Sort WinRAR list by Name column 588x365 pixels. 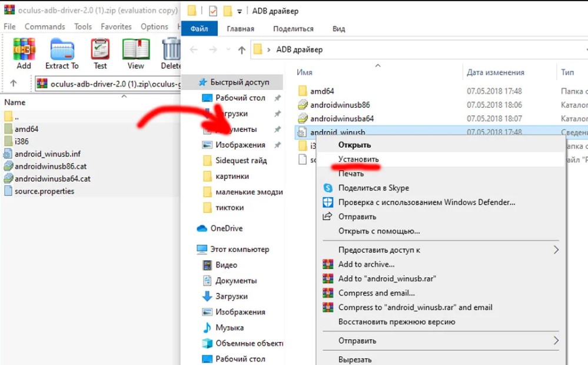pyautogui.click(x=15, y=102)
